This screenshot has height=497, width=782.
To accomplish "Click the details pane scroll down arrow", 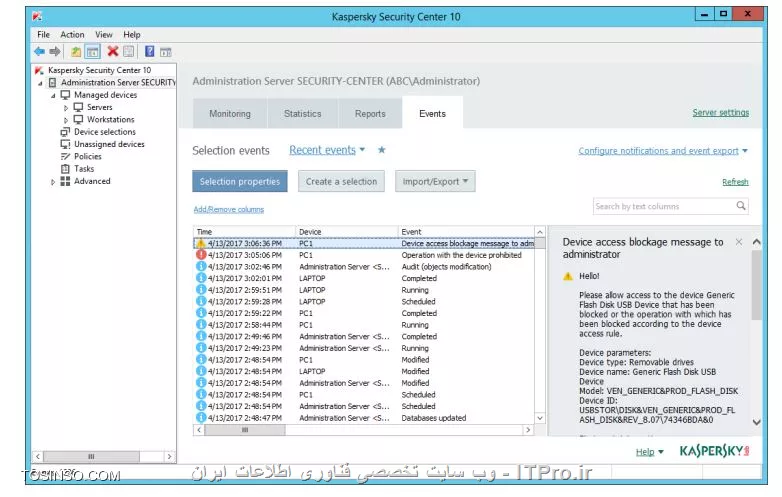I will [x=756, y=422].
